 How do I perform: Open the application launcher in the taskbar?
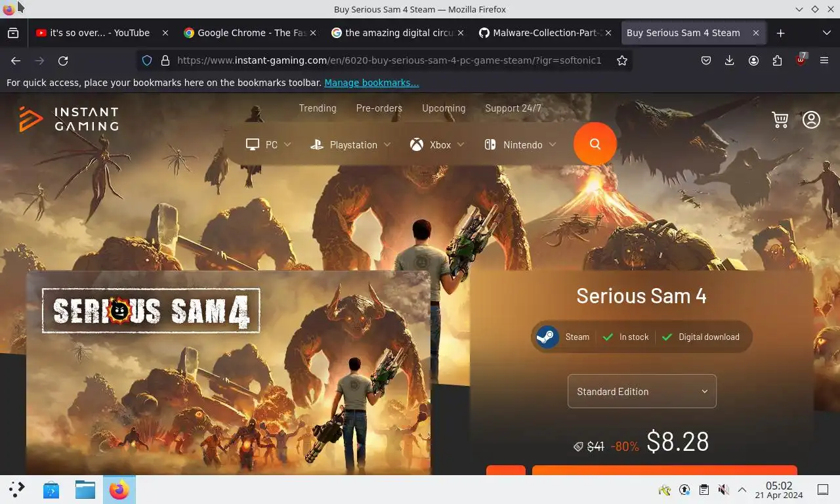17,490
